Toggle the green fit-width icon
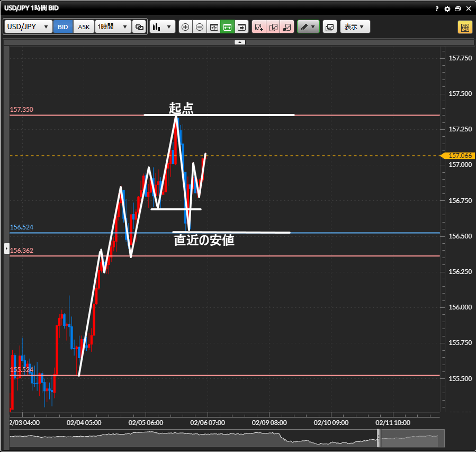Screen dimensions: 476x452 [x=228, y=26]
